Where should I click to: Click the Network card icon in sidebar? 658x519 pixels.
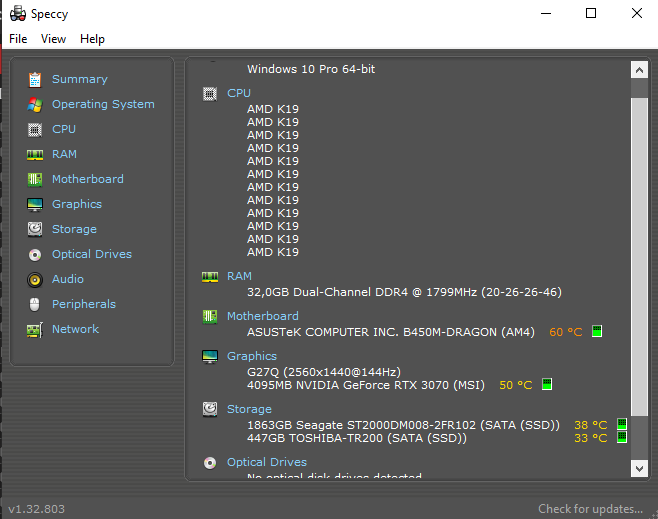[x=35, y=330]
